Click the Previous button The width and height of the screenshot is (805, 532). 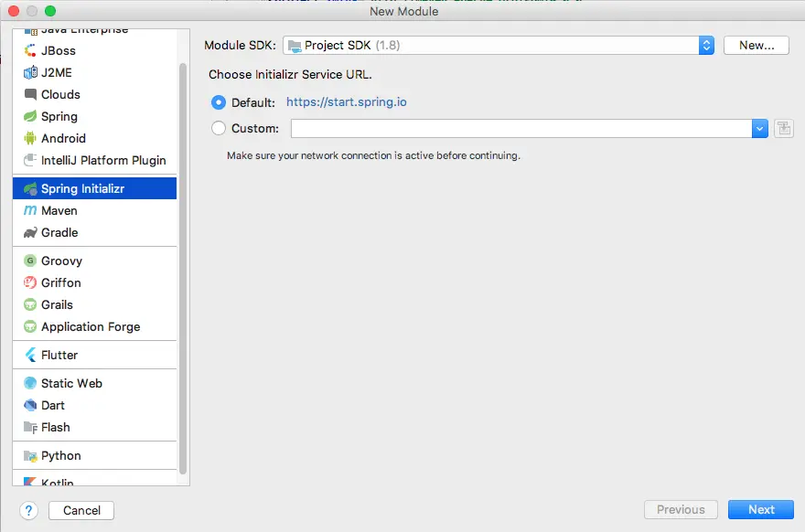(681, 509)
